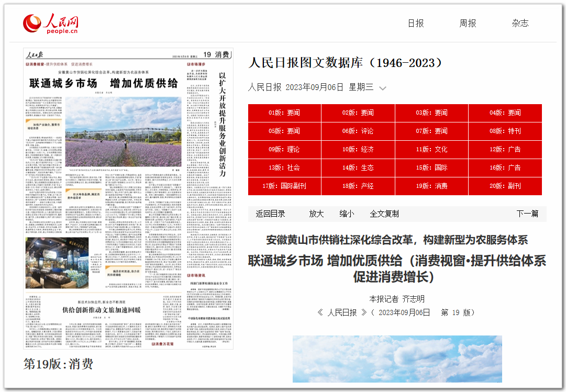Go to next article via 下一篇
Image resolution: width=566 pixels, height=392 pixels.
(527, 214)
